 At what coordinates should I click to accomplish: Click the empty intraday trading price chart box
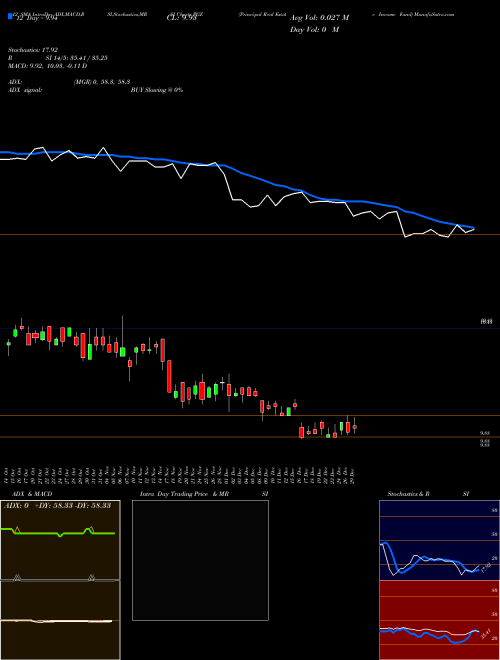tap(200, 560)
